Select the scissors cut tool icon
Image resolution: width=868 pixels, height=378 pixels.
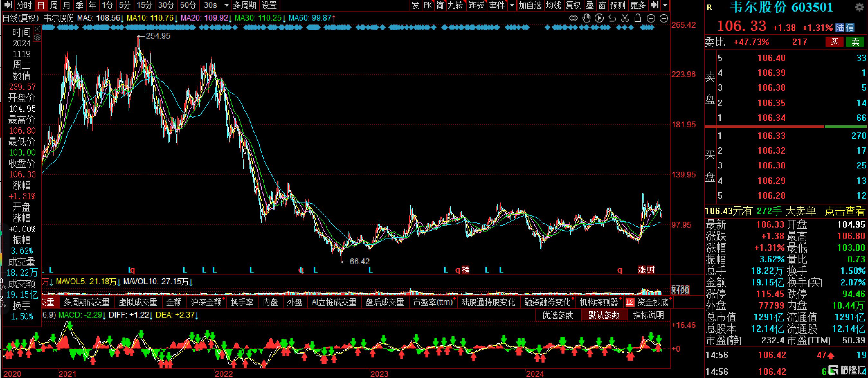625,18
